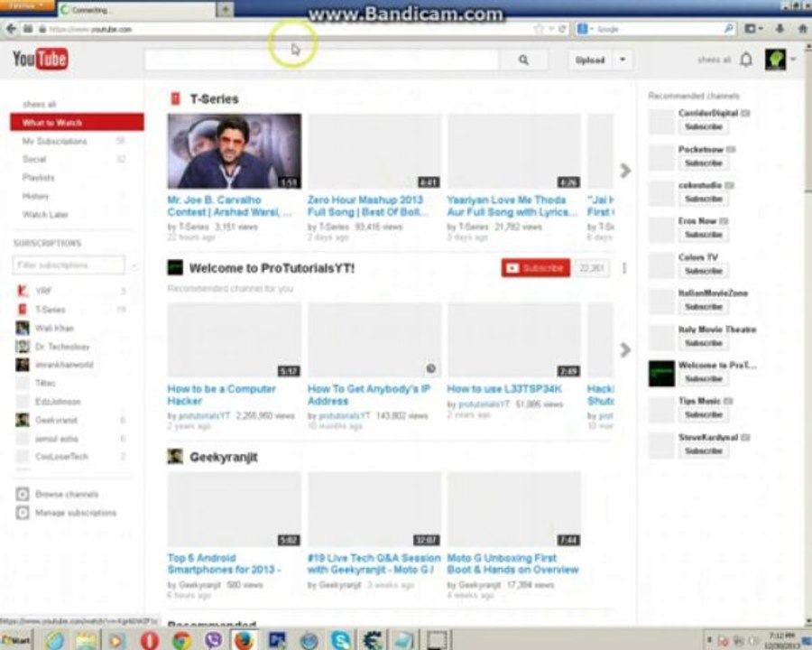Open Zero Hour Mashup 2013 video title
812x650 pixels.
pyautogui.click(x=368, y=206)
